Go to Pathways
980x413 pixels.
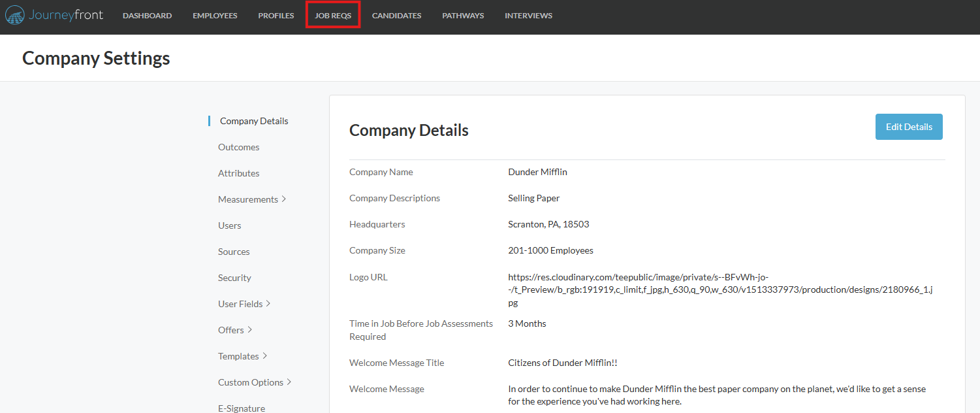[463, 16]
